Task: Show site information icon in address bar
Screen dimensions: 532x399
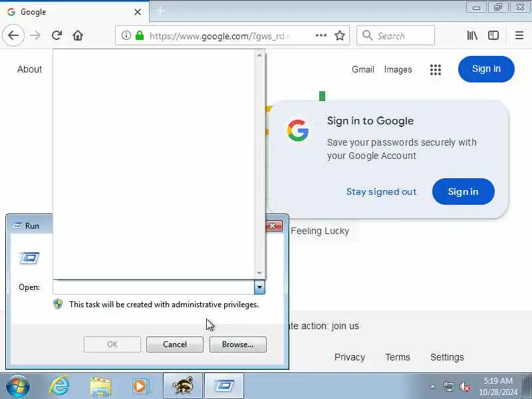Action: 126,35
